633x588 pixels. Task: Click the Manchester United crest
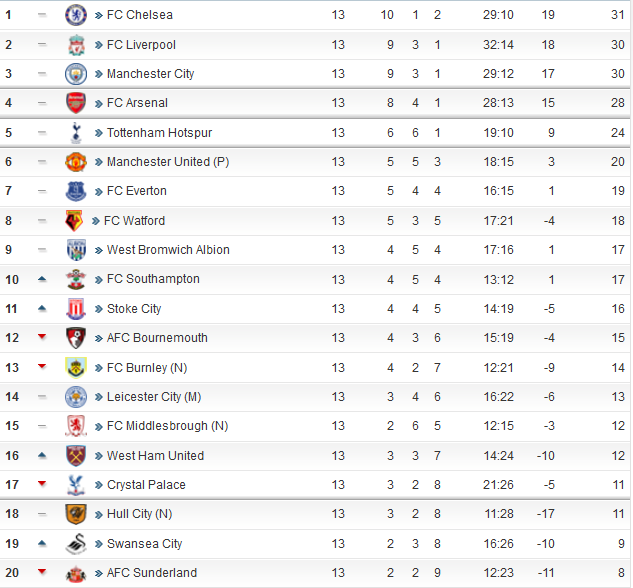[76, 162]
